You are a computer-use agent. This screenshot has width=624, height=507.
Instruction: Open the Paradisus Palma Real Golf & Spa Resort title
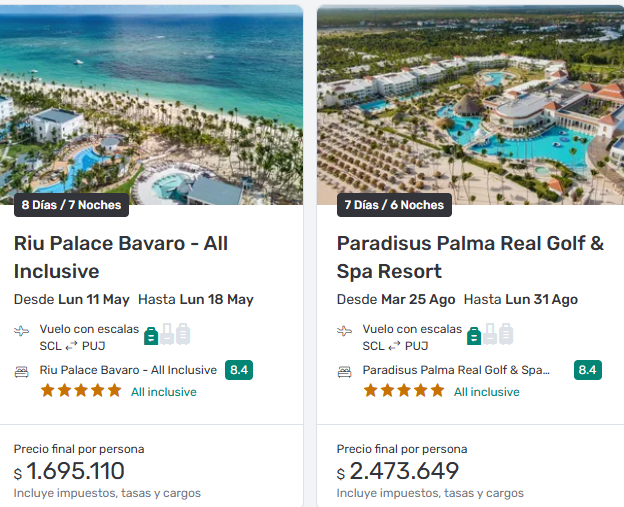pos(470,257)
